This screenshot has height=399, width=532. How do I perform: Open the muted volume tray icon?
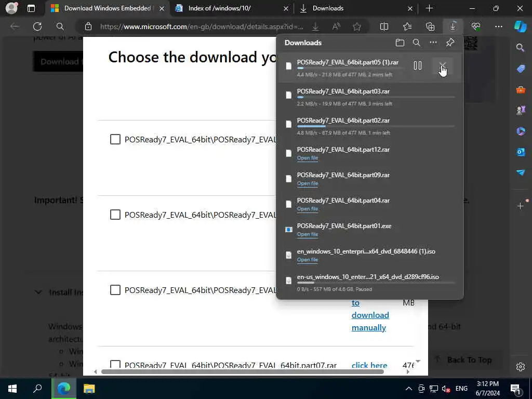(446, 389)
